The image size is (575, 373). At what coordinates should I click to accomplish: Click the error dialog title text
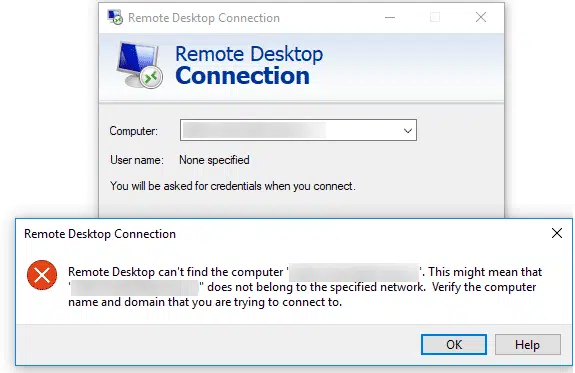coord(100,234)
